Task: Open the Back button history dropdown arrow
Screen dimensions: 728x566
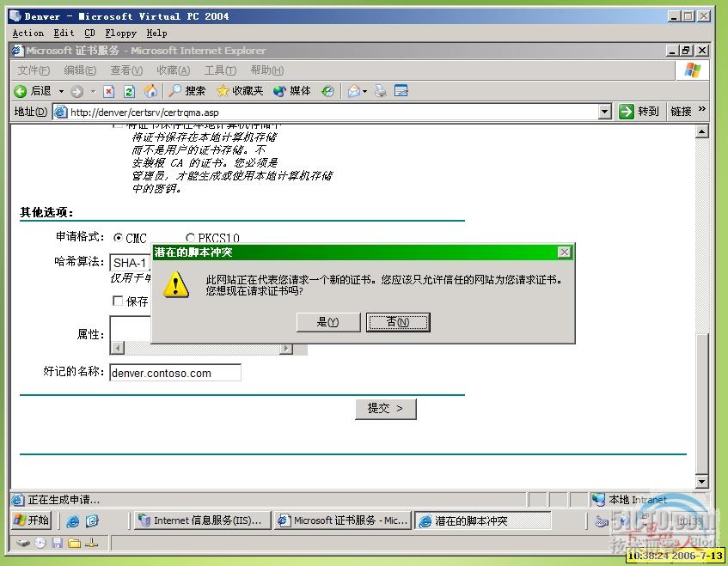Action: (61, 91)
